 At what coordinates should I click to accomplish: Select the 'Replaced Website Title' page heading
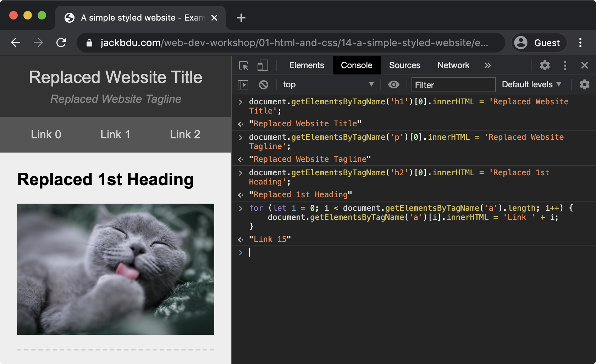pos(116,77)
